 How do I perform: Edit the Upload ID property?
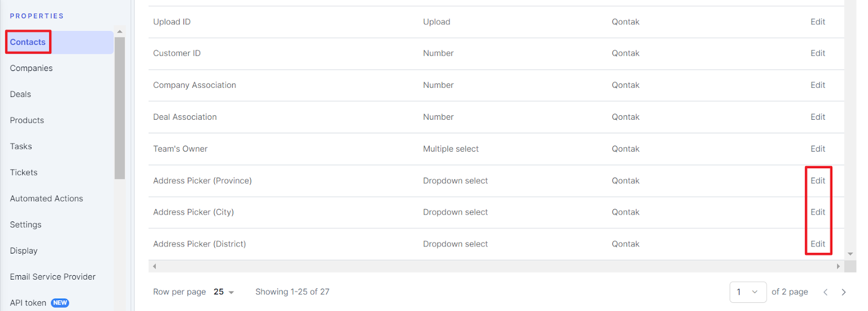818,22
